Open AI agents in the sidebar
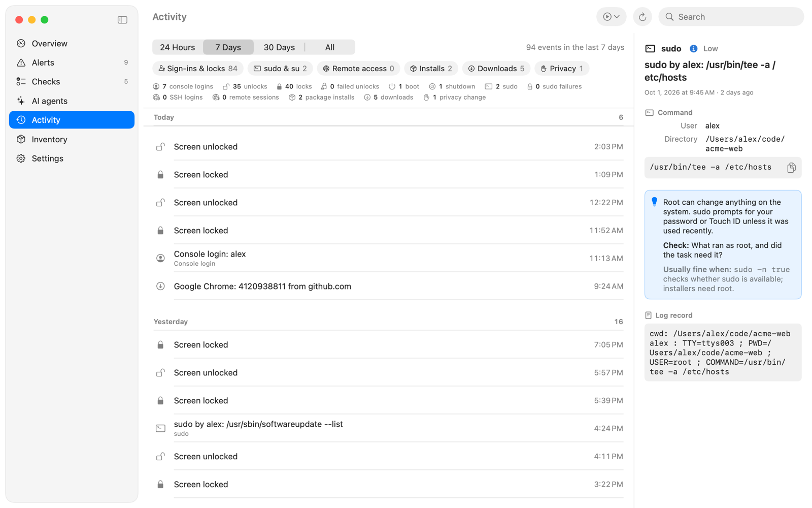Image resolution: width=812 pixels, height=508 pixels. coord(72,101)
